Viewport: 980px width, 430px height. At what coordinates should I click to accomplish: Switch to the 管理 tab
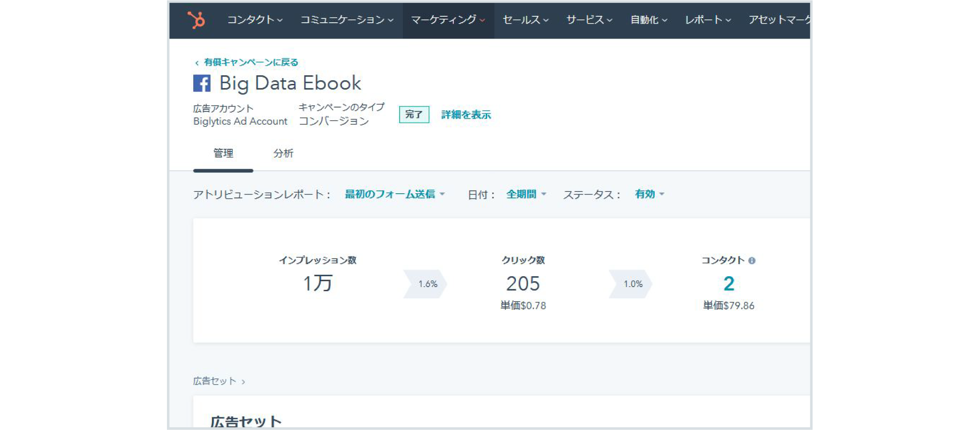(x=223, y=153)
